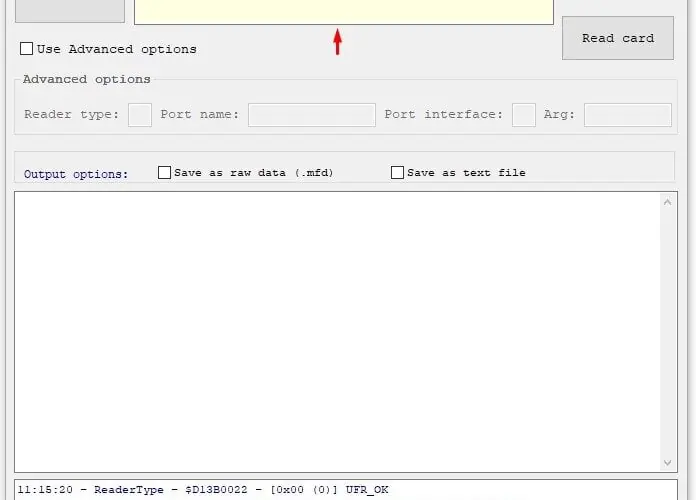Image resolution: width=696 pixels, height=500 pixels.
Task: Click the output area scroll up arrow
Action: pos(667,202)
